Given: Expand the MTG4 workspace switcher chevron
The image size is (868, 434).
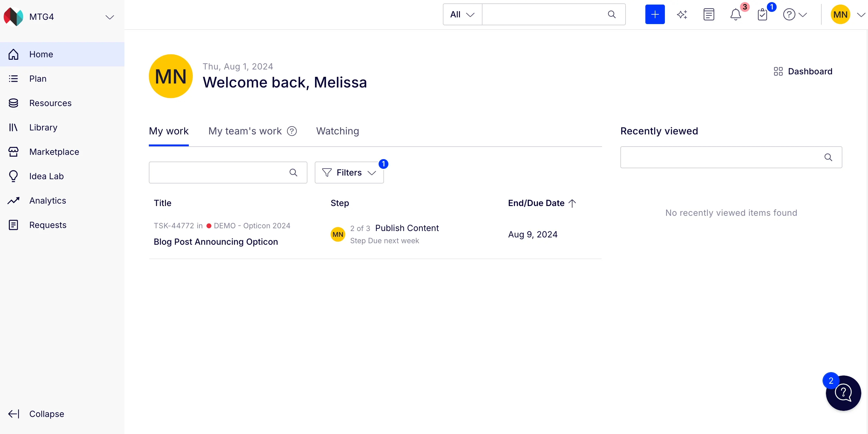Looking at the screenshot, I should [x=109, y=17].
